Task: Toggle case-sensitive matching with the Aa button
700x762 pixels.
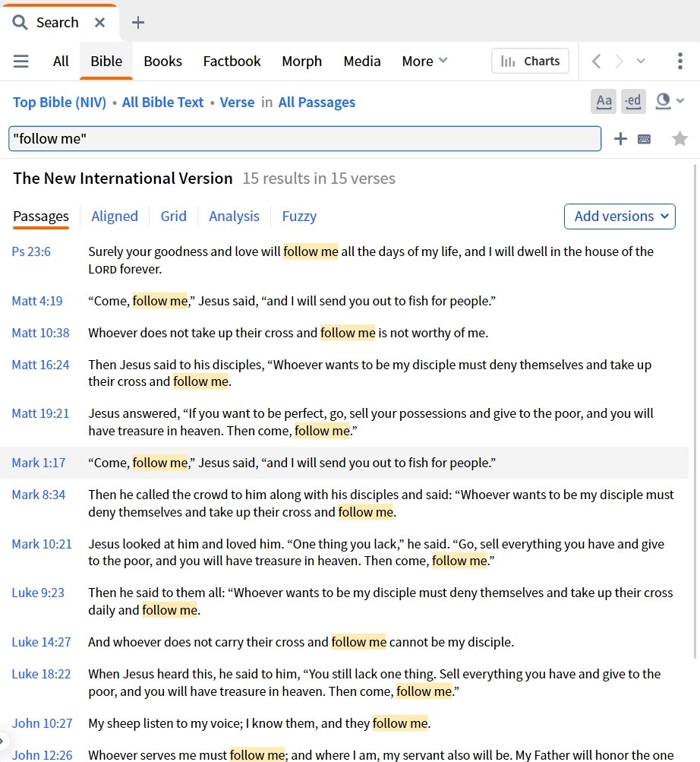Action: coord(604,101)
